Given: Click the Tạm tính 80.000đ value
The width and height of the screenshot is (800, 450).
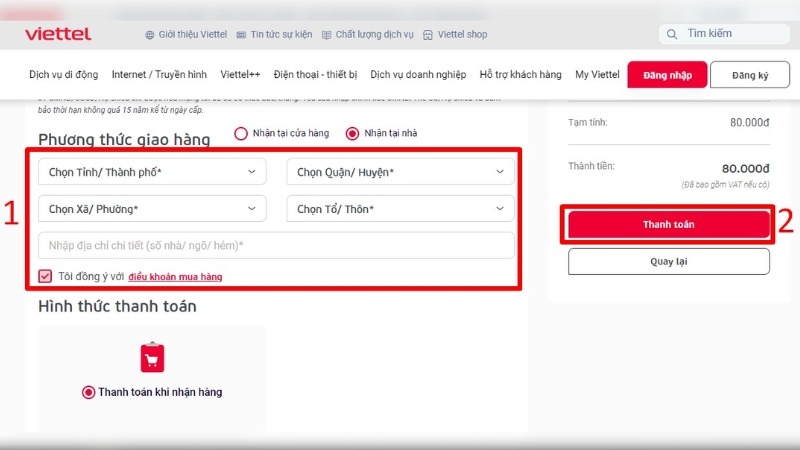Looking at the screenshot, I should 749,122.
